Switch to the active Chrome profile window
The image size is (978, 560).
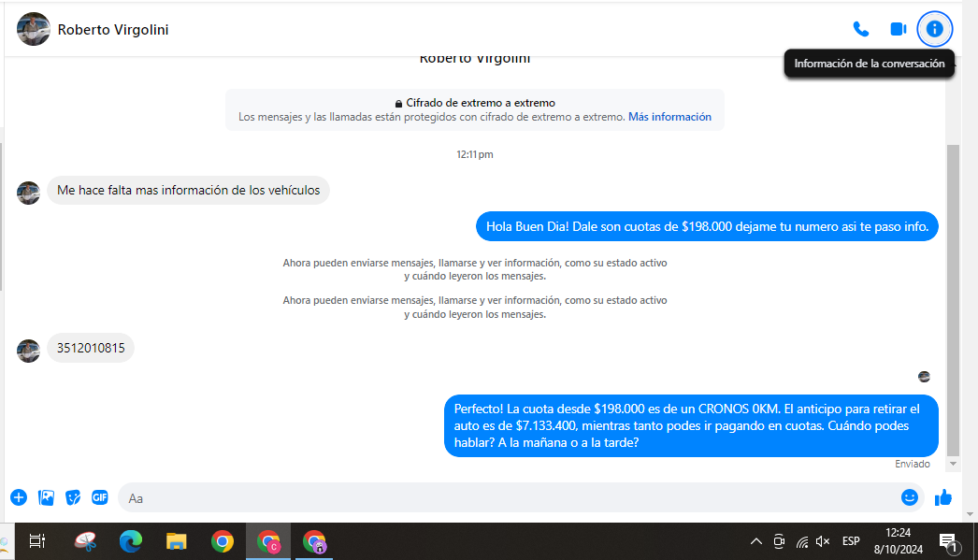[269, 541]
